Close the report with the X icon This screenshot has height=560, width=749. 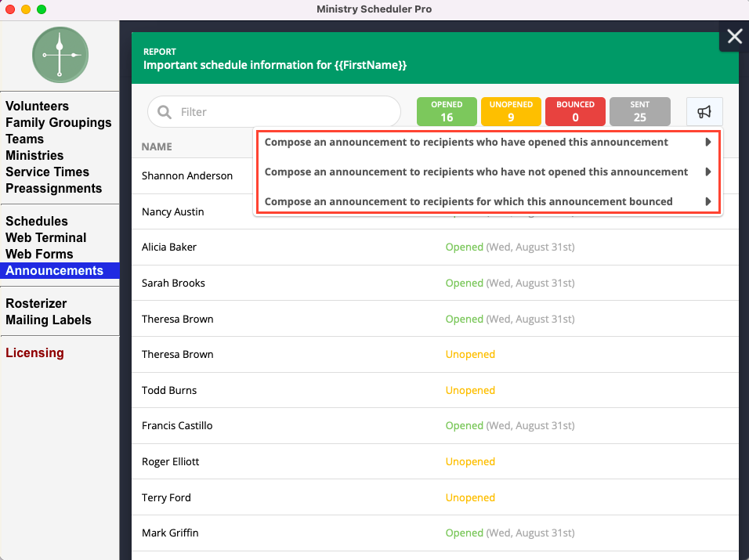coord(734,36)
